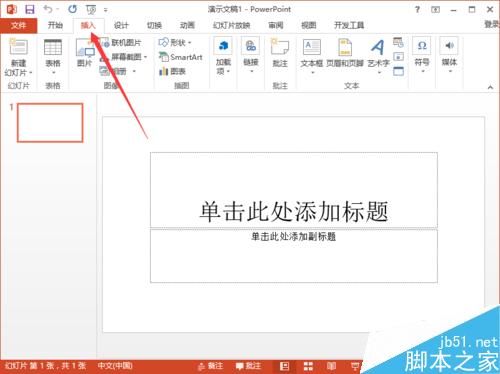Open the 文件 (File) tab
Image resolution: width=500 pixels, height=374 pixels.
[x=18, y=25]
